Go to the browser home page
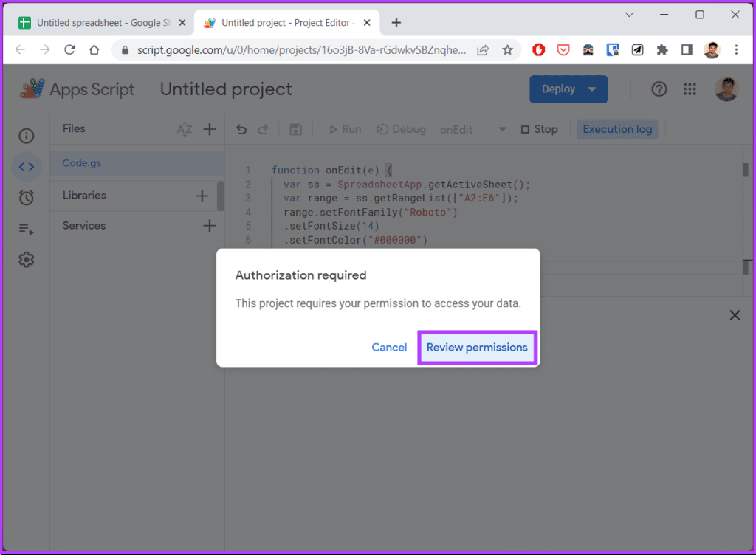 94,49
